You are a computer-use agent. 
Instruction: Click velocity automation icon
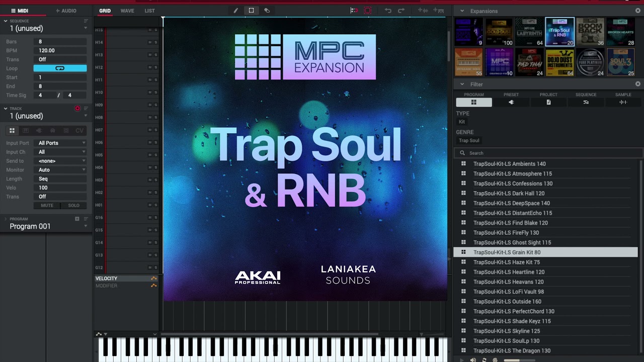click(154, 279)
